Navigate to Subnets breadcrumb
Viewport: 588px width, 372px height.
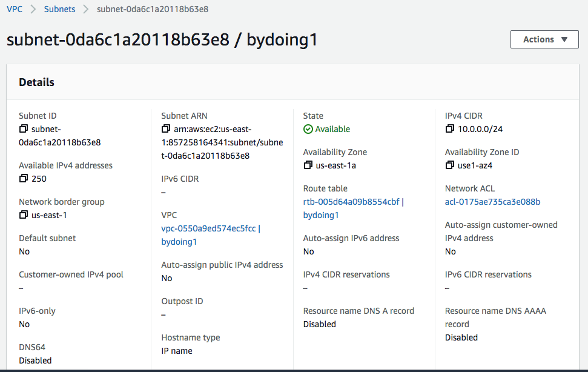[59, 9]
